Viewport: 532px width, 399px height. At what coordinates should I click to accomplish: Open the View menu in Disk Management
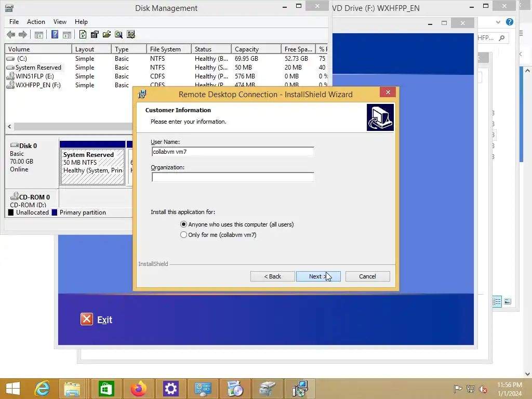point(60,22)
